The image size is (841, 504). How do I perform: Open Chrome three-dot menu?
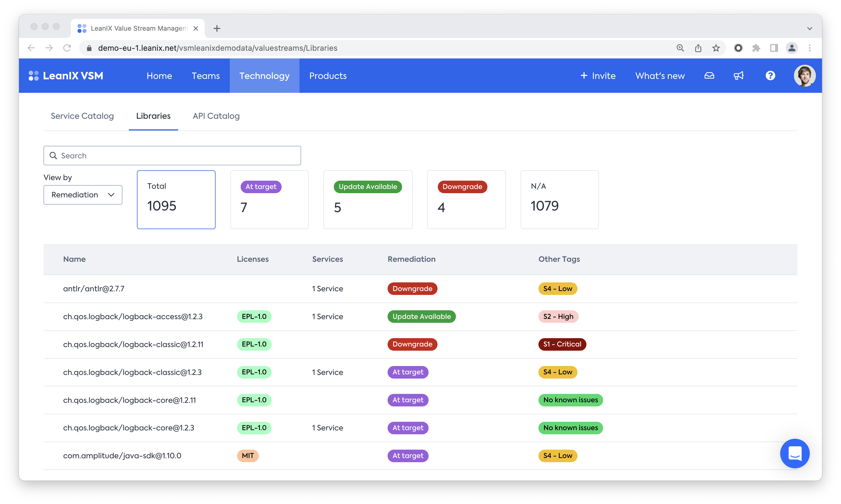pos(810,48)
